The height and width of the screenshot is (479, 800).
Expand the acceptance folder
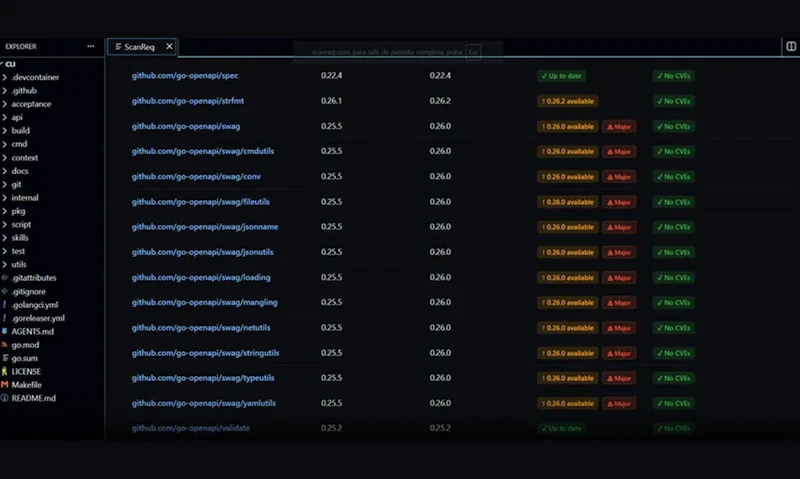(x=31, y=104)
